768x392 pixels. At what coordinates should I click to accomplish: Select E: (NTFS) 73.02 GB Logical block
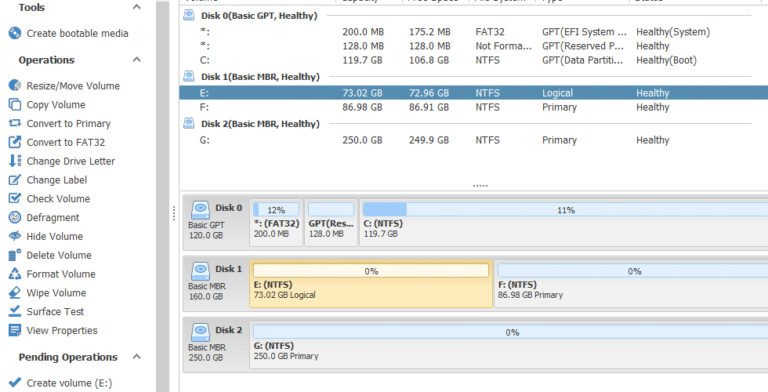[x=371, y=284]
